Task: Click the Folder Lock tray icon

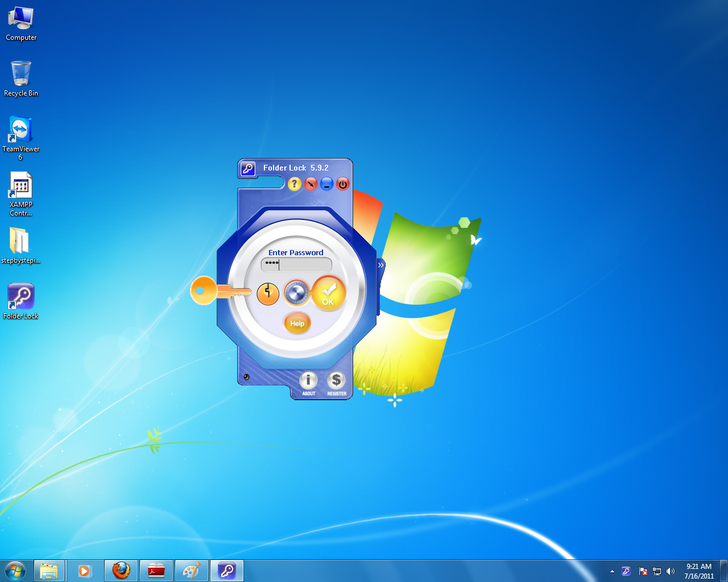Action: 626,571
